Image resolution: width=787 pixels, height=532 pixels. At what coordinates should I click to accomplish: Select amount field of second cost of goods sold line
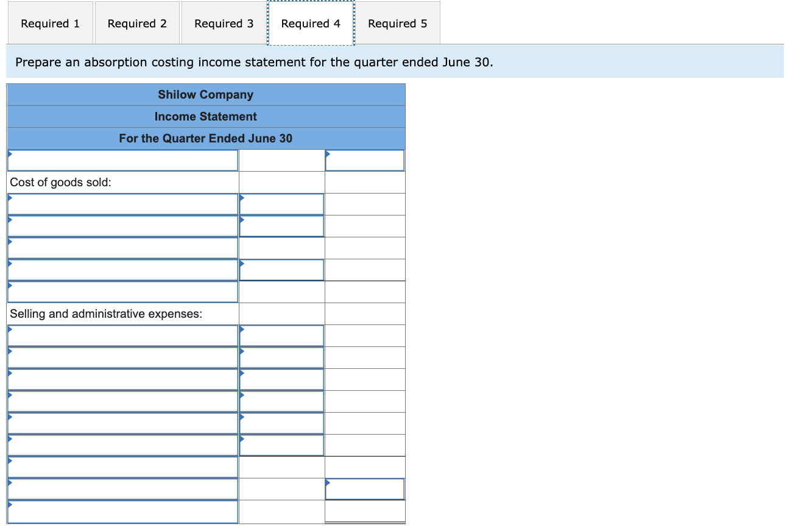tap(281, 226)
